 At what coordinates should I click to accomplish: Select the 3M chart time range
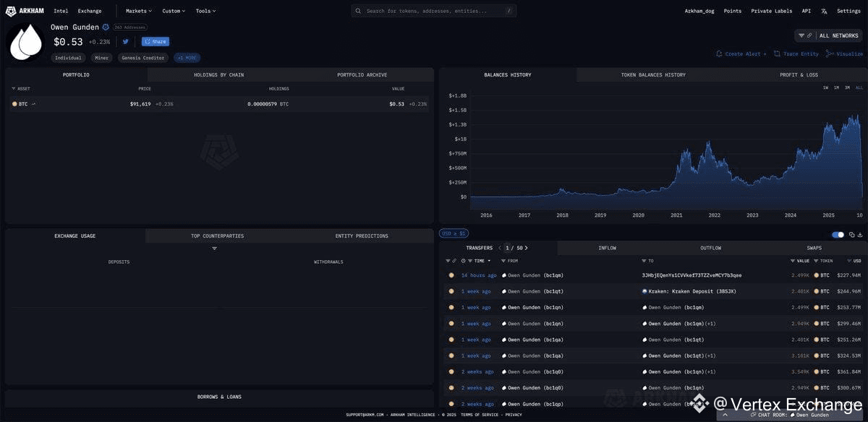847,87
